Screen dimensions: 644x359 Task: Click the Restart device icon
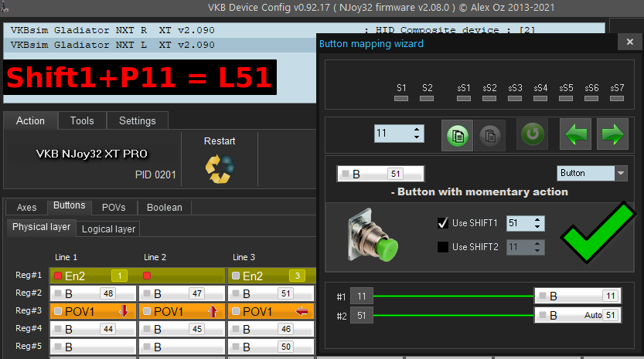pos(220,168)
